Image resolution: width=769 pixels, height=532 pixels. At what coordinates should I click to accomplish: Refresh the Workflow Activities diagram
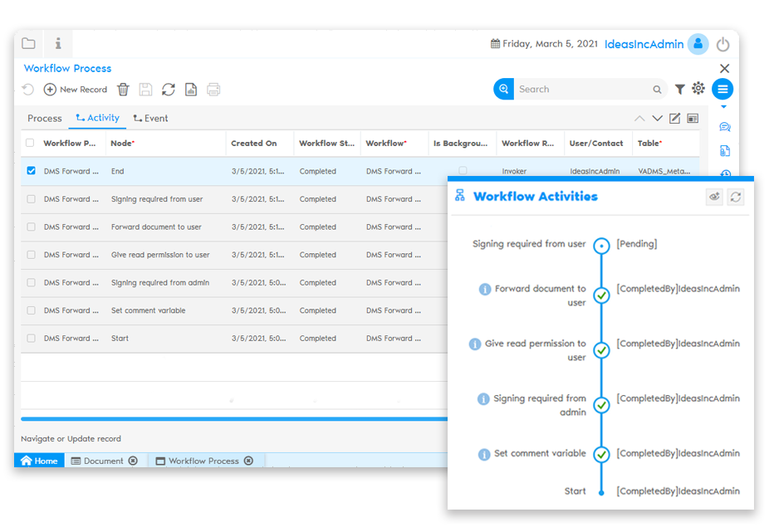(x=737, y=198)
